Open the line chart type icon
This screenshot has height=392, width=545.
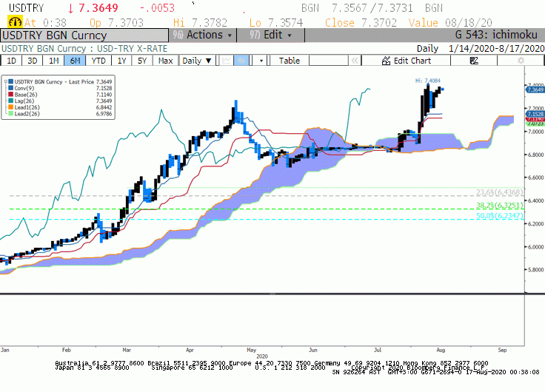[x=227, y=61]
